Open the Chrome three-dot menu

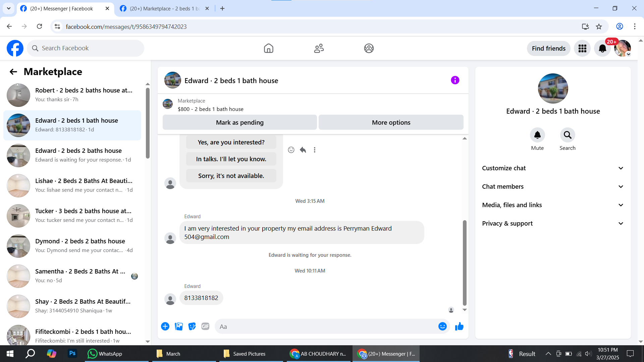[x=635, y=26]
